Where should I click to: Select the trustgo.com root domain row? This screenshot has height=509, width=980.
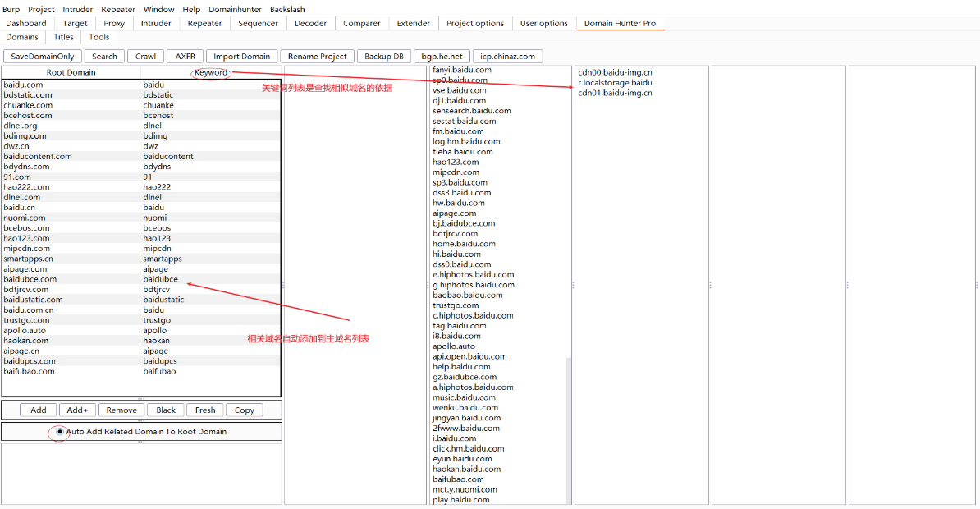[141, 320]
